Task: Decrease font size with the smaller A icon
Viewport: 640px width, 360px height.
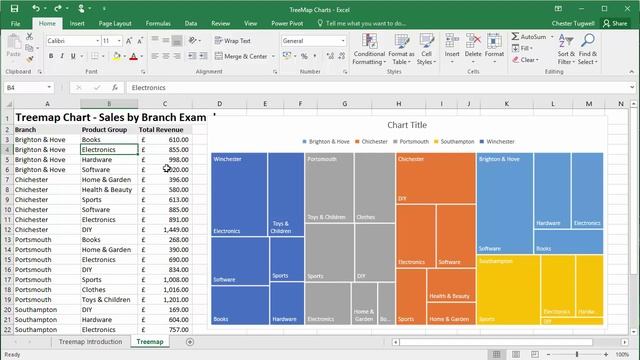Action: (140, 41)
